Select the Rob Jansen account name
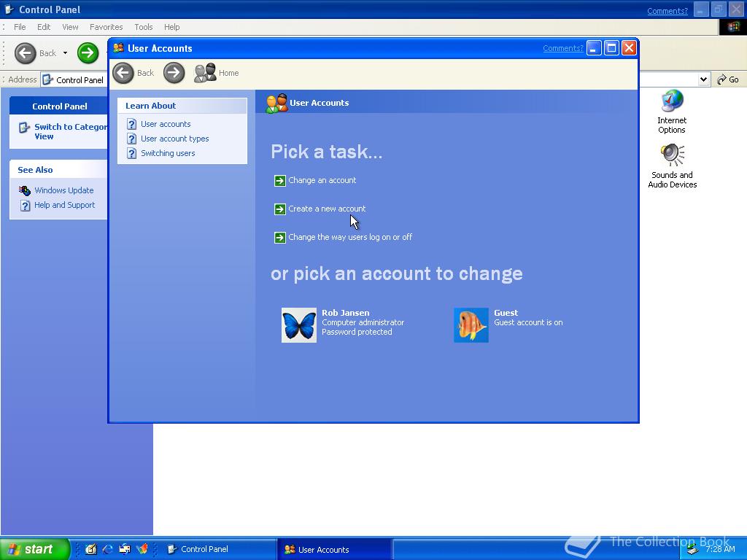 pos(345,313)
